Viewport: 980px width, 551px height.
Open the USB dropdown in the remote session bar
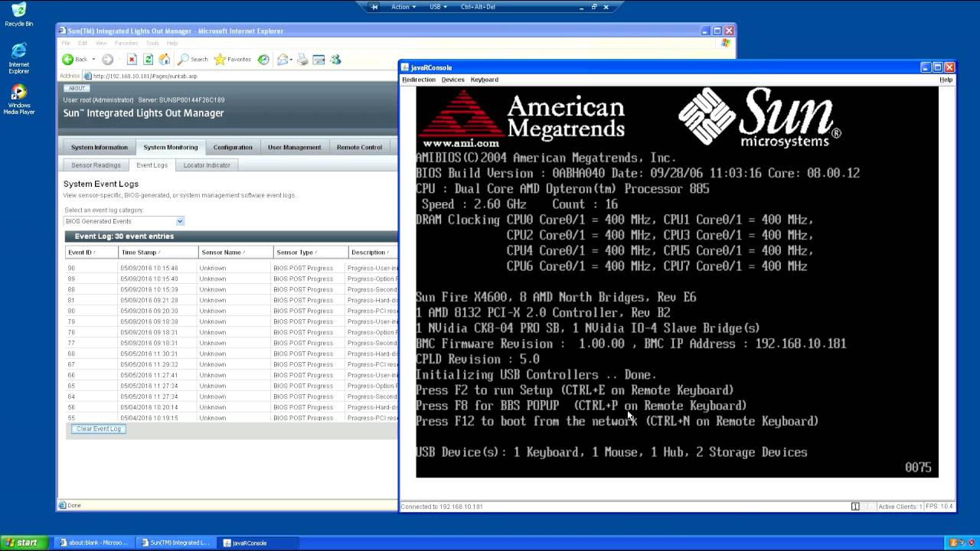(x=439, y=7)
